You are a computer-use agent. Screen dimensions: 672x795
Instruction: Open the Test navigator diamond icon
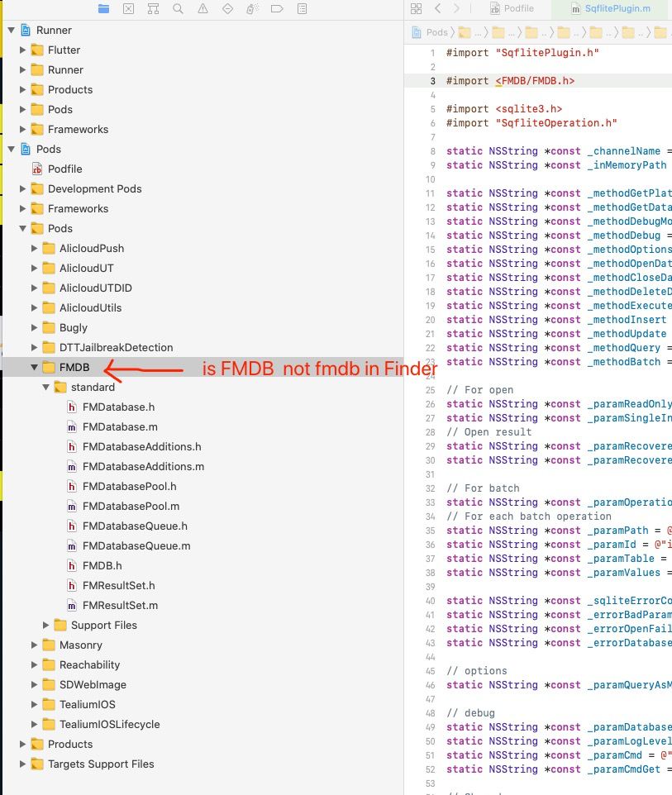coord(228,8)
